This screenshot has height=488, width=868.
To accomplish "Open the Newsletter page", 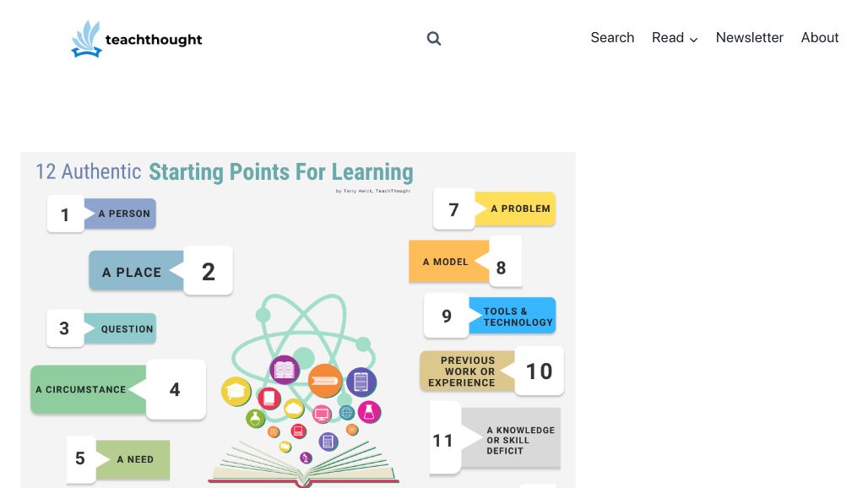I will tap(750, 38).
